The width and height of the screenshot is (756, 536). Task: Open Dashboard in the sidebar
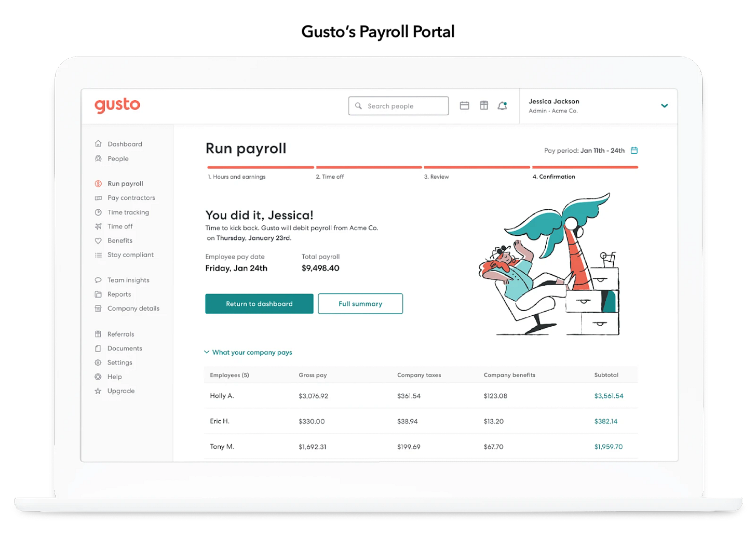[x=125, y=144]
